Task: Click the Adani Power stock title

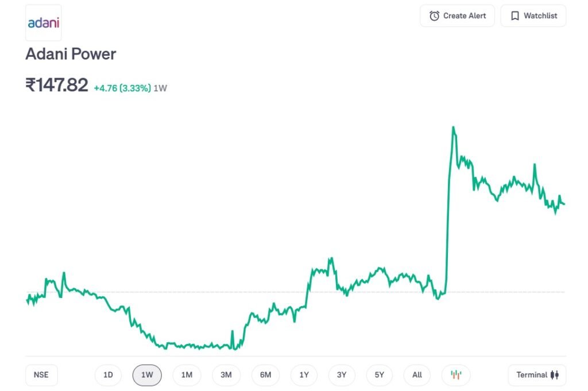Action: click(70, 54)
